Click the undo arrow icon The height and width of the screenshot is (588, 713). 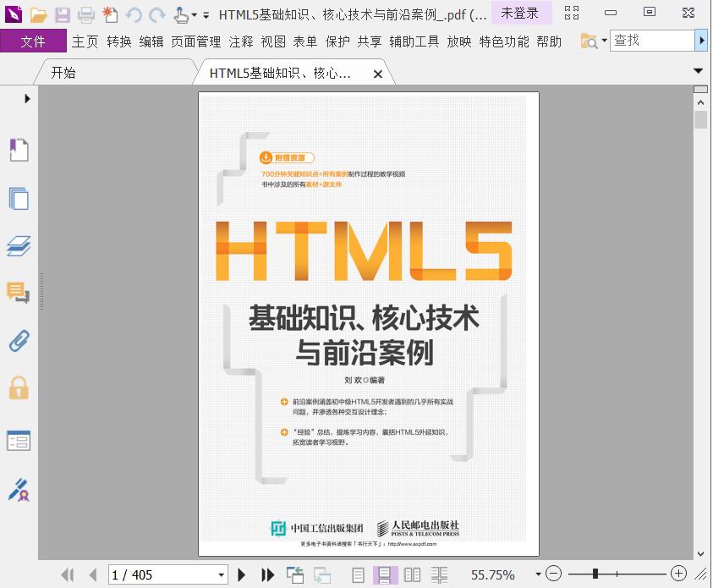point(134,15)
